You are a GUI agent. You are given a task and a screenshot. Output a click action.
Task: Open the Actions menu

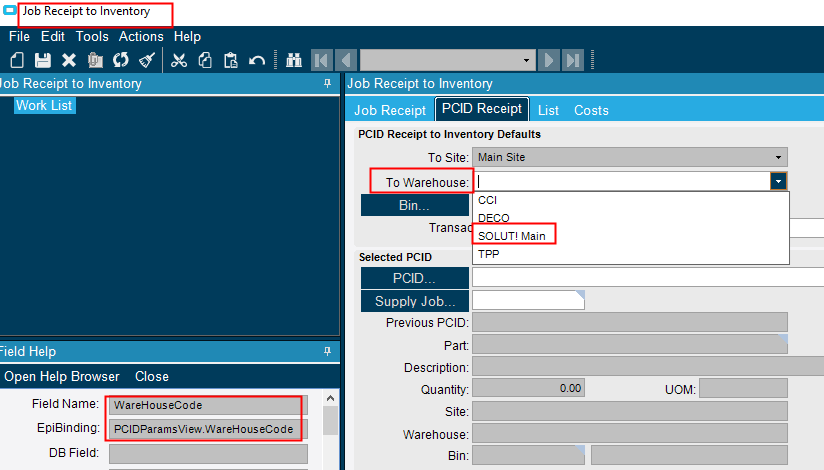pos(141,36)
